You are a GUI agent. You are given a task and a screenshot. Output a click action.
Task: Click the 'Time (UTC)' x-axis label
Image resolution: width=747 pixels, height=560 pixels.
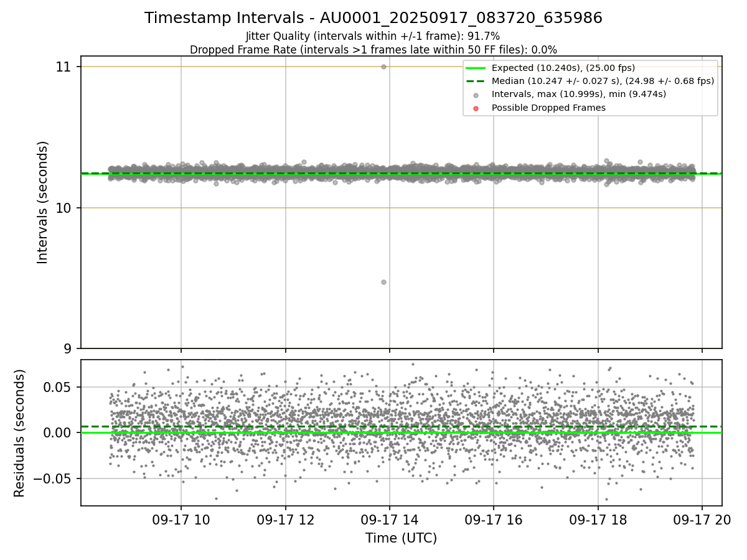click(401, 538)
